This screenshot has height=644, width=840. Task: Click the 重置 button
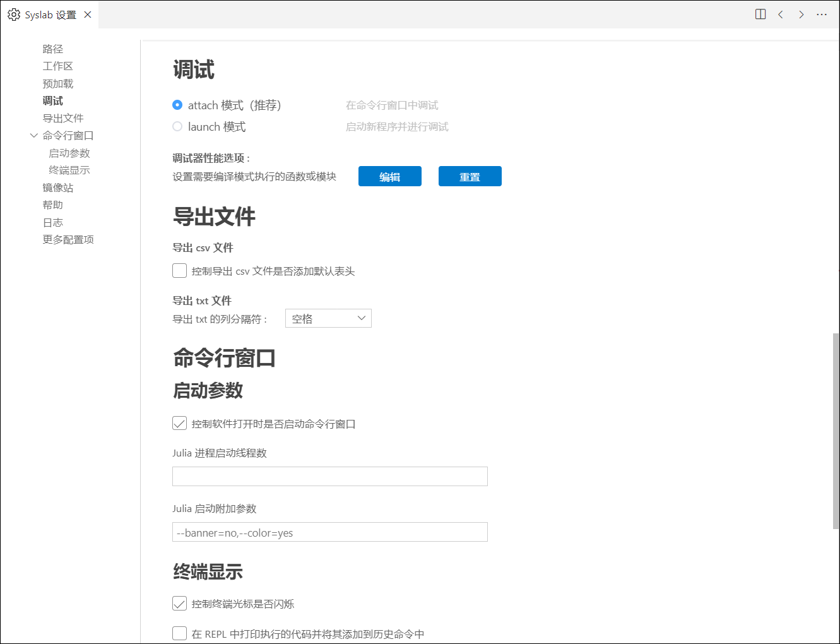(x=470, y=177)
